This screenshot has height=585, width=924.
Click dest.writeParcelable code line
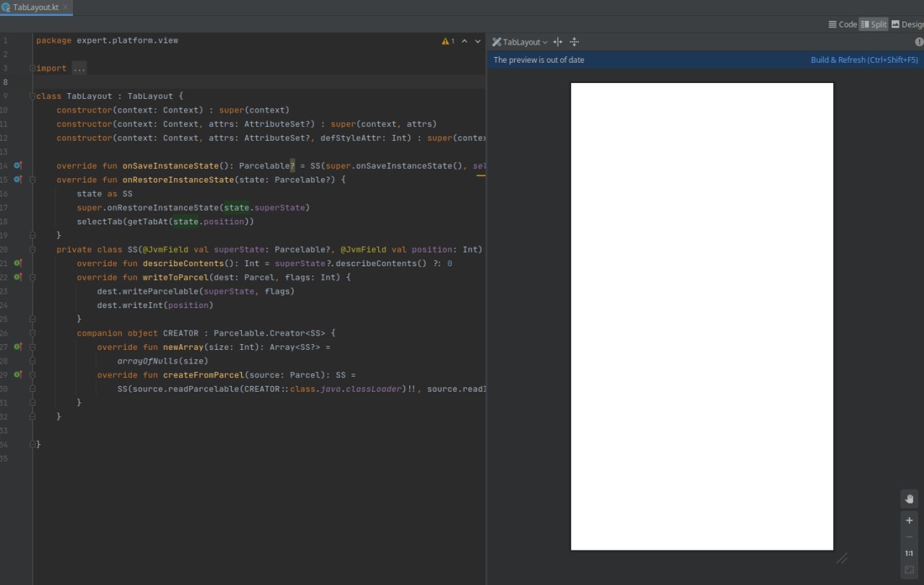196,291
